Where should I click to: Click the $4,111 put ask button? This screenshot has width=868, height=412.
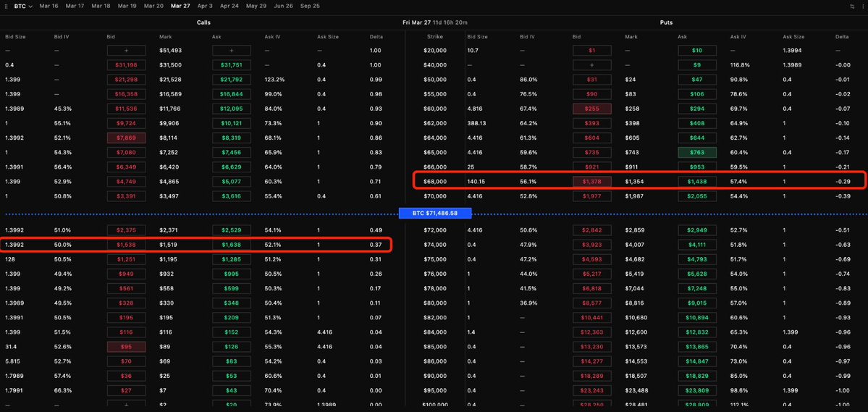pos(697,245)
